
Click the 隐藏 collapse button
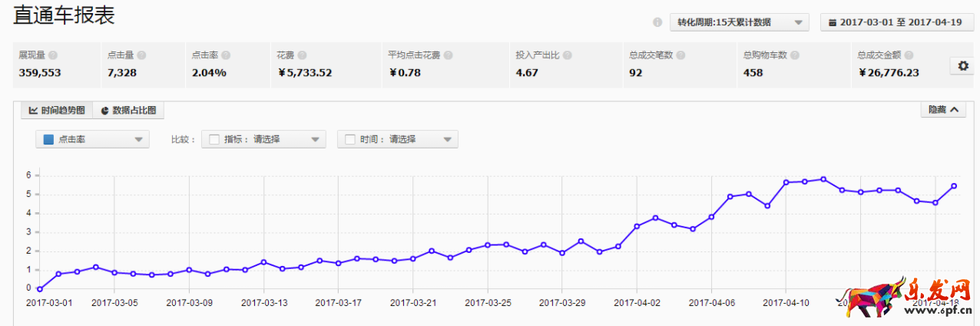(x=943, y=110)
